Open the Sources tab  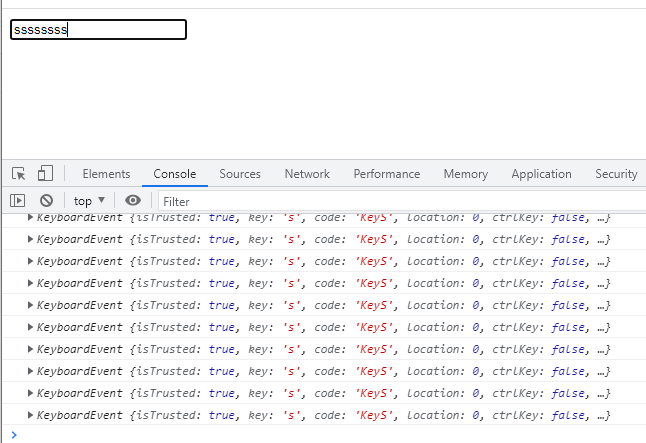[x=240, y=174]
